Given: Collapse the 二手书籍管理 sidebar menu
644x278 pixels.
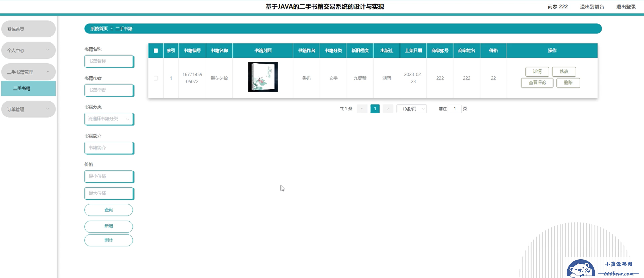Looking at the screenshot, I should [x=29, y=72].
